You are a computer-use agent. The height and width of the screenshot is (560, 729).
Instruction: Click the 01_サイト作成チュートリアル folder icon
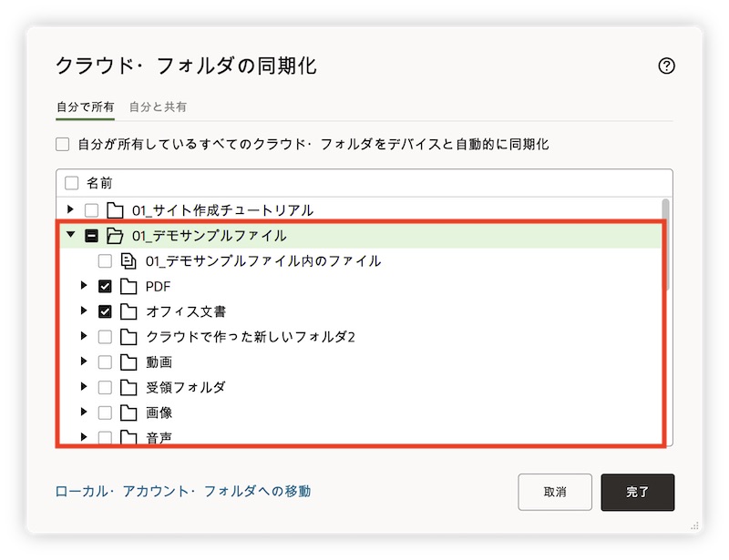click(x=115, y=210)
